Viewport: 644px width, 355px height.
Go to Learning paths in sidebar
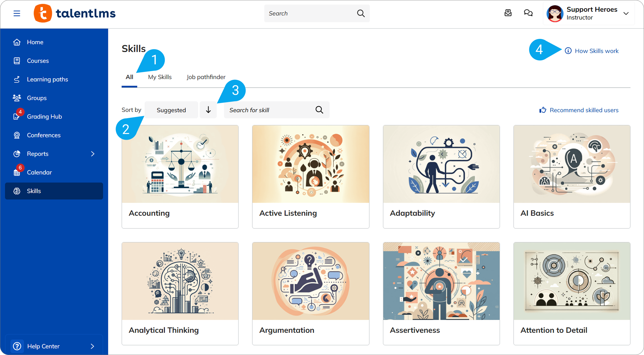[x=47, y=80]
